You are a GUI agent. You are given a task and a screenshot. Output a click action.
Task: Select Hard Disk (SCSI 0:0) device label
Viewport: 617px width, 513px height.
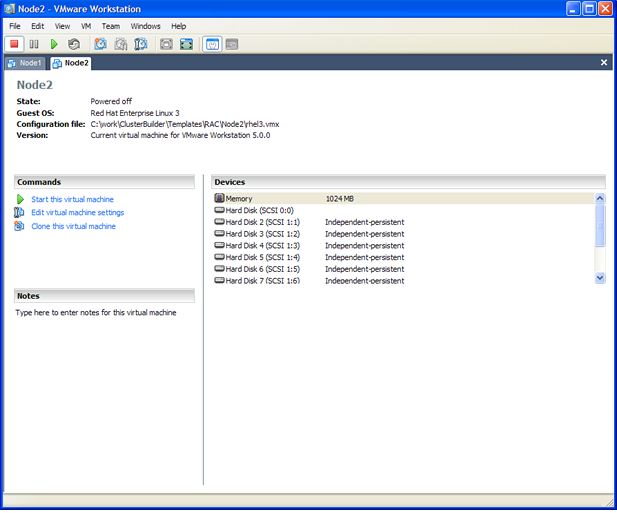point(260,210)
